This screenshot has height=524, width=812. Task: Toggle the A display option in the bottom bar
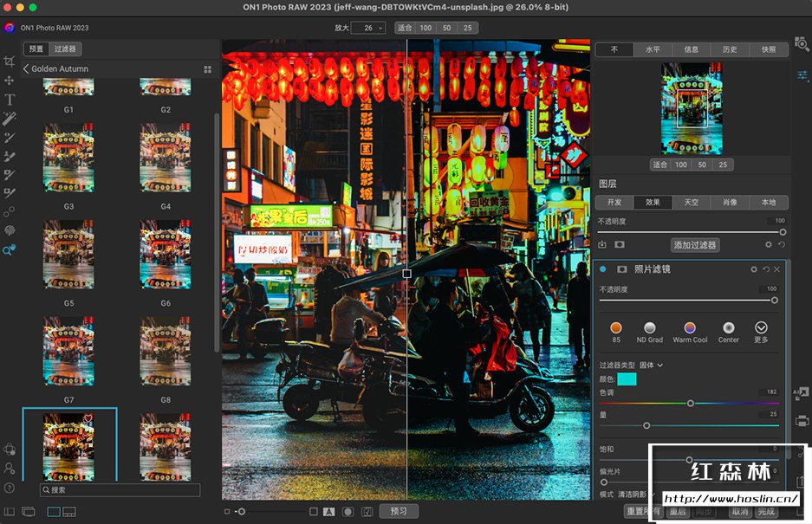(329, 512)
